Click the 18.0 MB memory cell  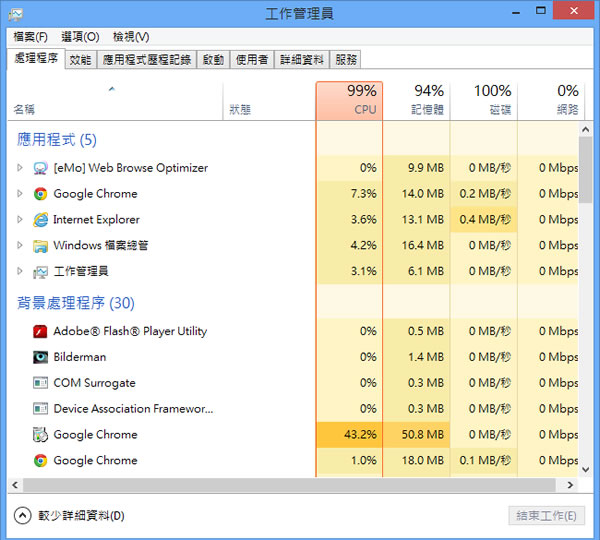click(x=416, y=460)
